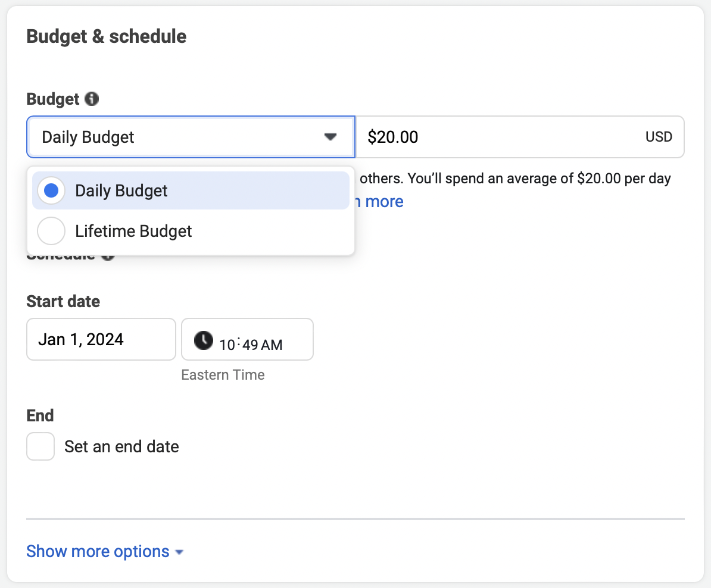Image resolution: width=711 pixels, height=588 pixels.
Task: Enable the Set an end date checkbox
Action: coord(40,446)
